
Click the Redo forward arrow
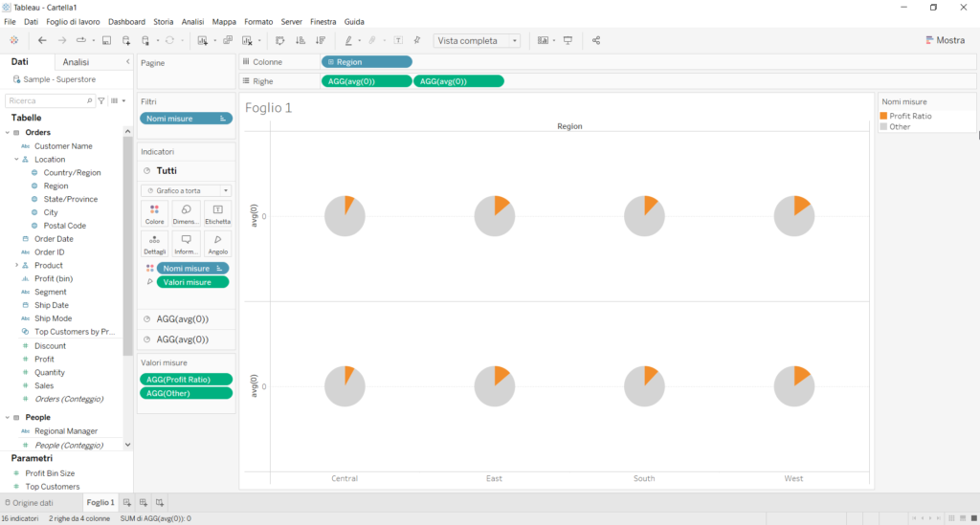tap(62, 40)
